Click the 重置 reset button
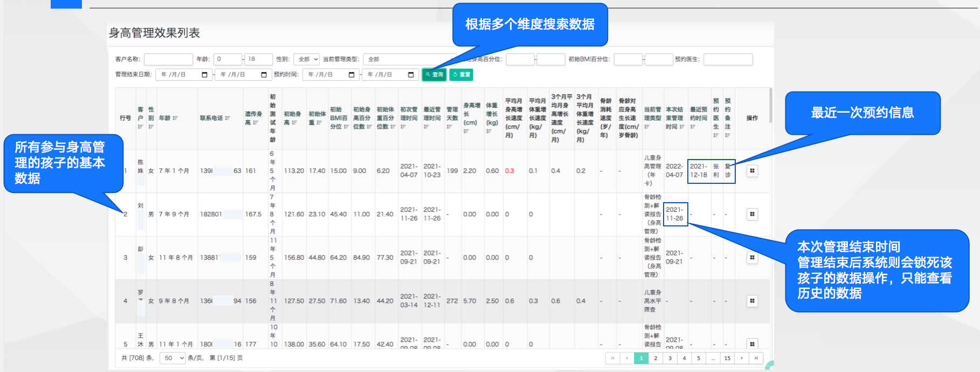 click(461, 75)
